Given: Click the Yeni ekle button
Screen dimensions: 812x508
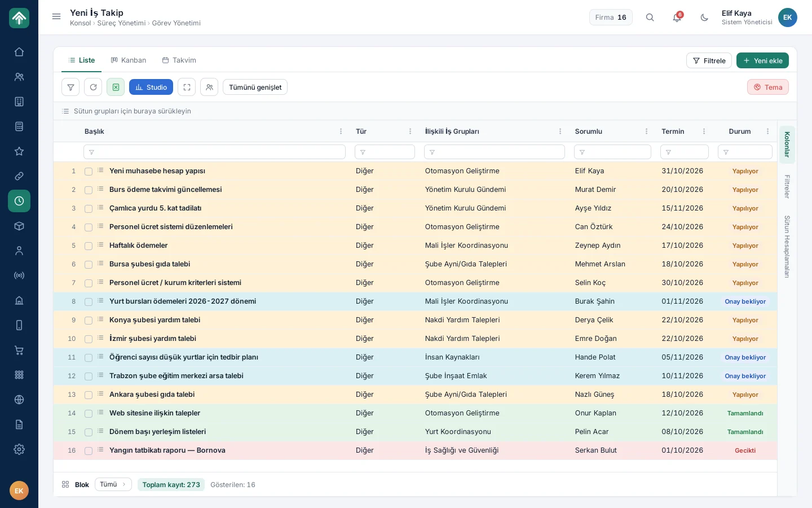Looking at the screenshot, I should click(x=762, y=60).
